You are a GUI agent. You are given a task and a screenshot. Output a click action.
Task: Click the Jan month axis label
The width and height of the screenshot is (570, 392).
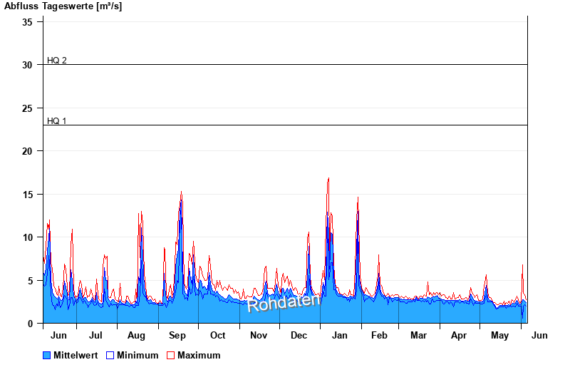click(340, 336)
